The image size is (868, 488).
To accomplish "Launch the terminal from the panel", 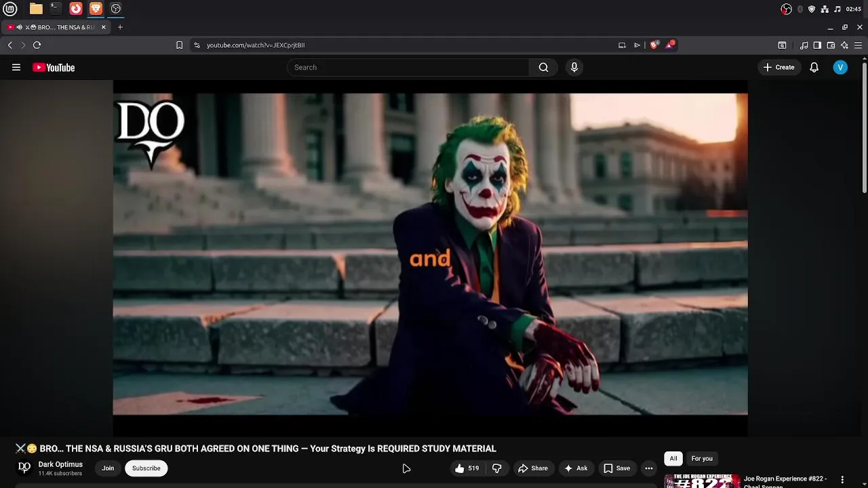I will pyautogui.click(x=56, y=9).
